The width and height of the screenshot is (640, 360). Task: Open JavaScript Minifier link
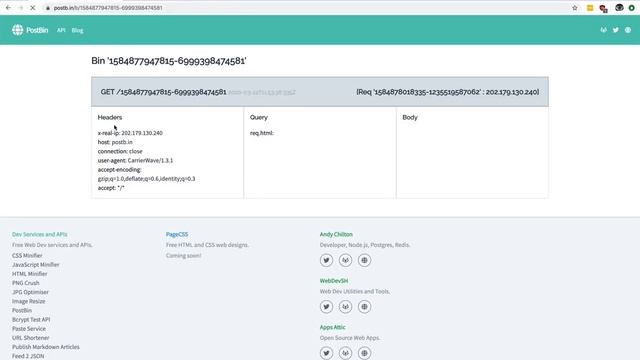click(36, 264)
